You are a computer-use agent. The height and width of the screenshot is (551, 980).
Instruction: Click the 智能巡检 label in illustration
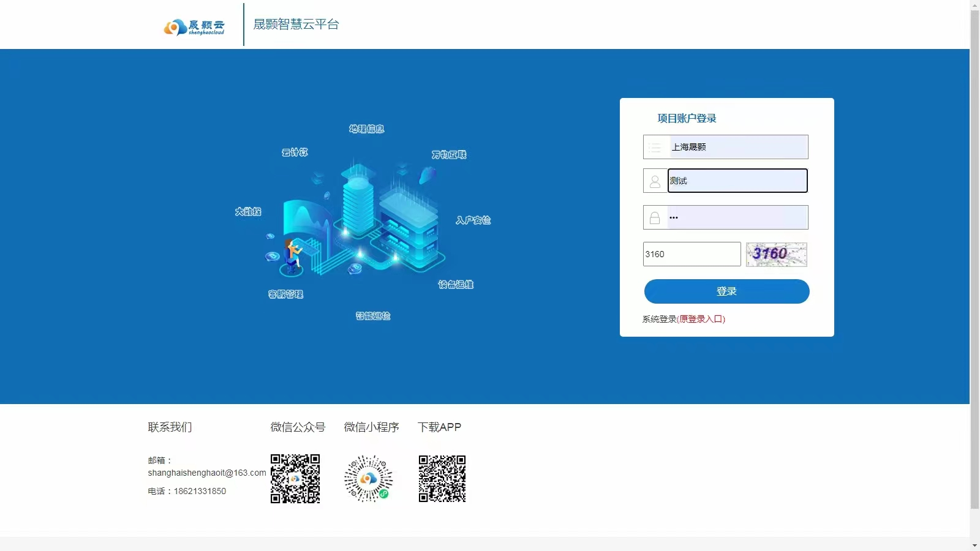coord(373,316)
